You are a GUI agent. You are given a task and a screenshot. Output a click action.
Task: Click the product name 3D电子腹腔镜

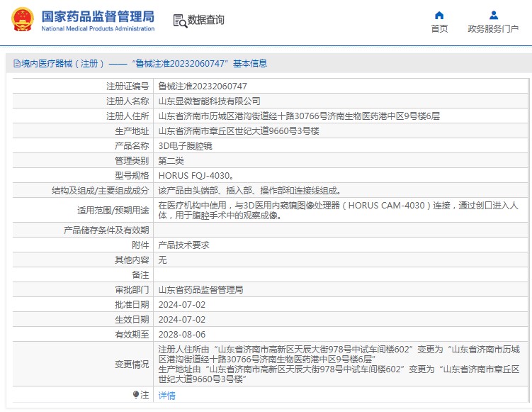pos(185,145)
